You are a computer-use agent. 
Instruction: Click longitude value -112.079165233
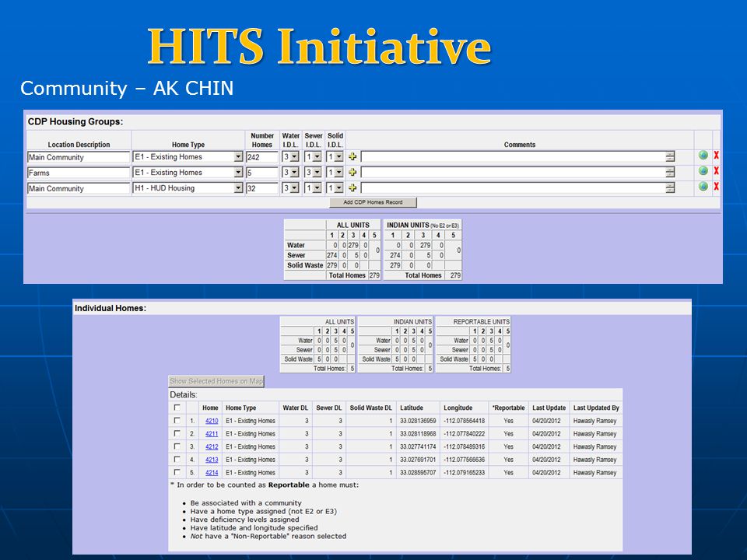(x=464, y=472)
